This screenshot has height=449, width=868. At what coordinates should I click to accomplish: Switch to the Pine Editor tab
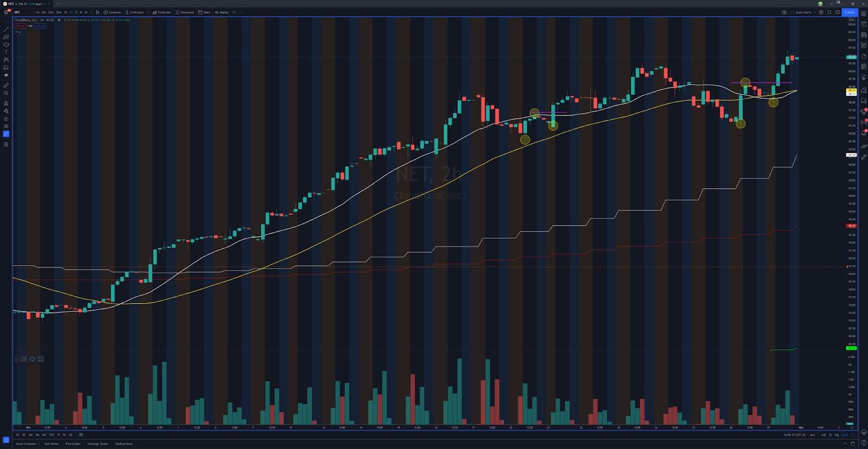pos(73,444)
